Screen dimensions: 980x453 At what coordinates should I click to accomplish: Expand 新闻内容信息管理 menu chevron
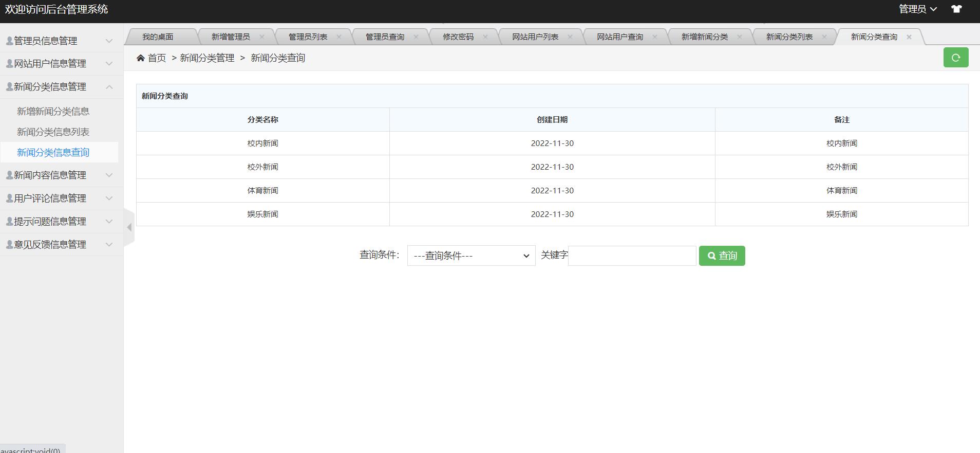(109, 175)
